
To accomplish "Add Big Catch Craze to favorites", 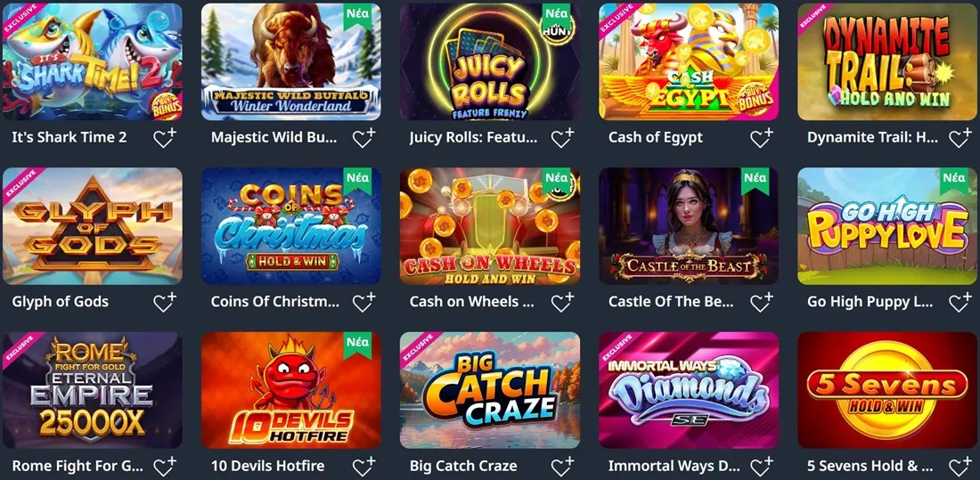I will click(562, 467).
